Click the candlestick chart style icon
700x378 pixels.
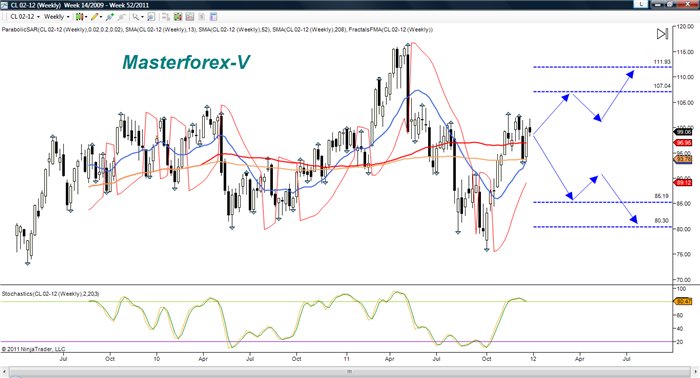(79, 17)
